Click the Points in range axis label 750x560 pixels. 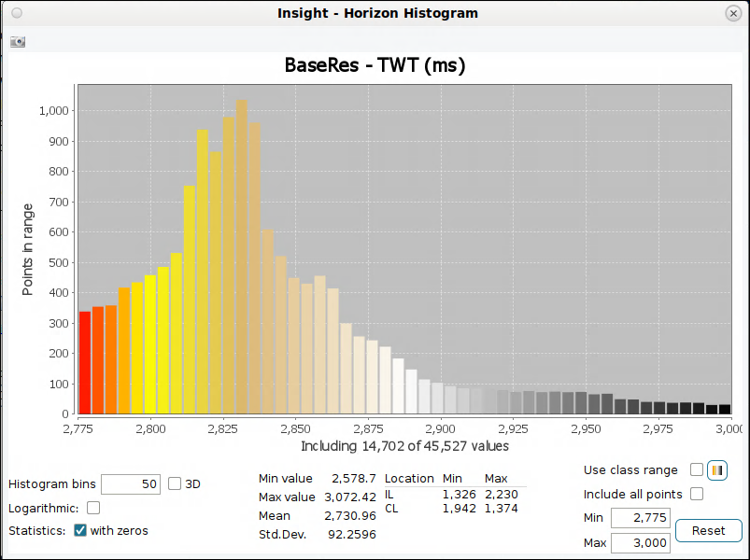[x=28, y=249]
